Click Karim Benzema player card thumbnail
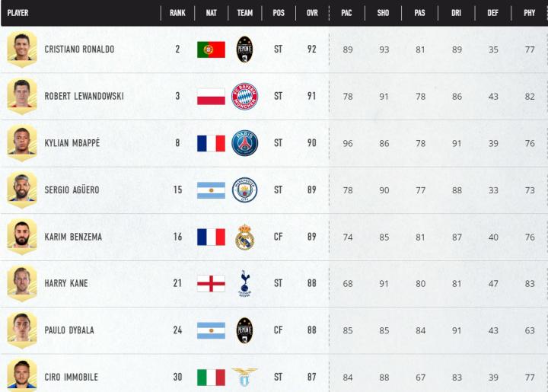 tap(22, 236)
